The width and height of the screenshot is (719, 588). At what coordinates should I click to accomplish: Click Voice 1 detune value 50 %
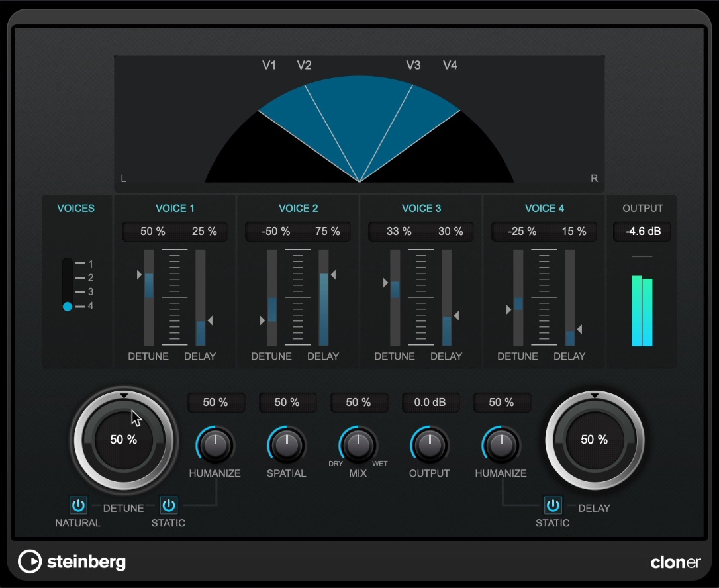click(153, 232)
